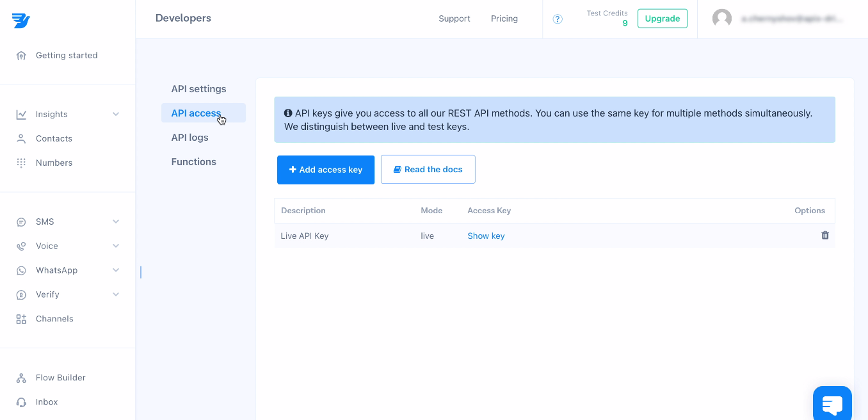The width and height of the screenshot is (868, 420).
Task: Click the MessageBird logo icon
Action: click(21, 20)
